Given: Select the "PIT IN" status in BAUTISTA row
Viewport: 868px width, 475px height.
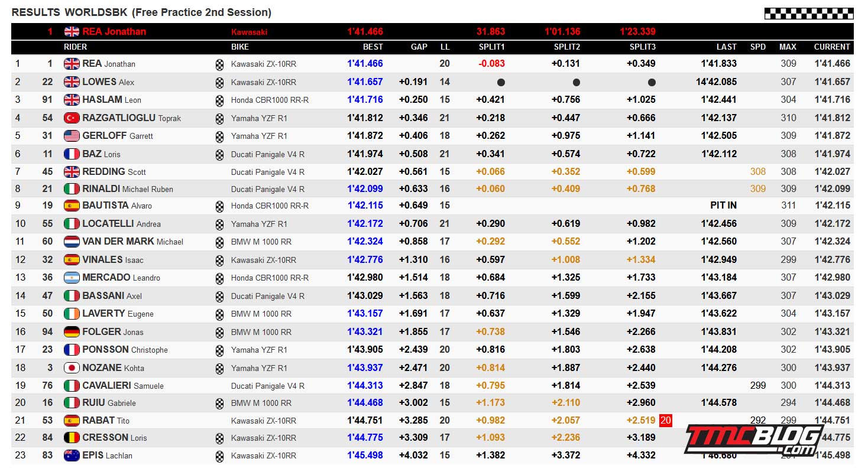Looking at the screenshot, I should point(724,206).
